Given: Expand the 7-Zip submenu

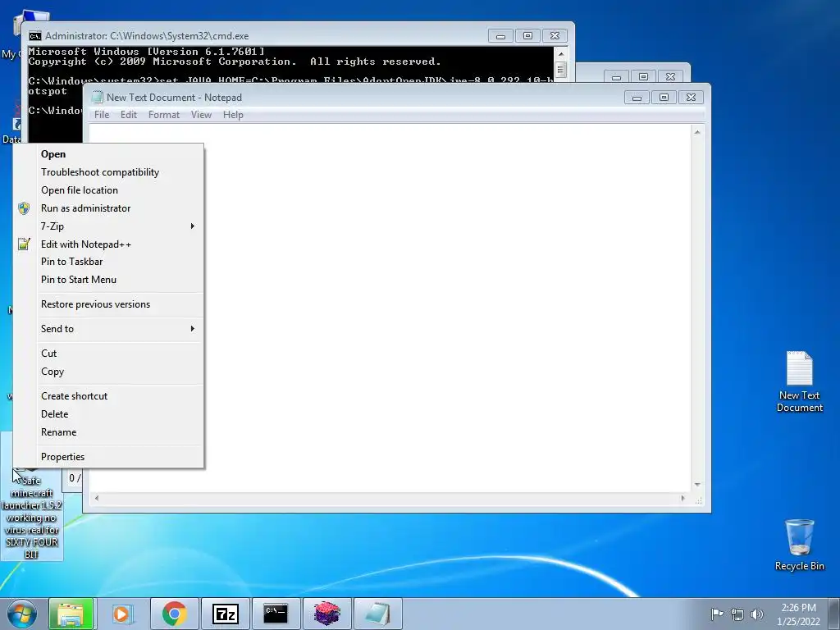Looking at the screenshot, I should point(108,226).
